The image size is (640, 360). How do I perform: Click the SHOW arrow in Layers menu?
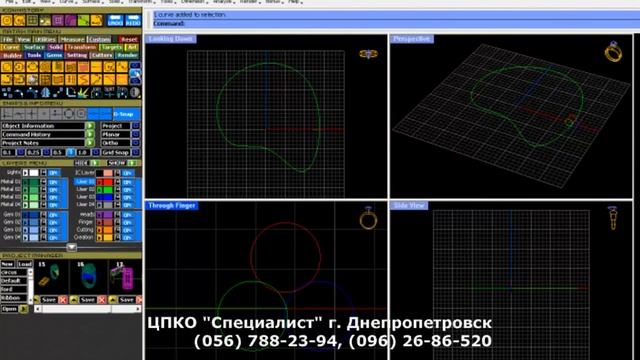tap(132, 163)
